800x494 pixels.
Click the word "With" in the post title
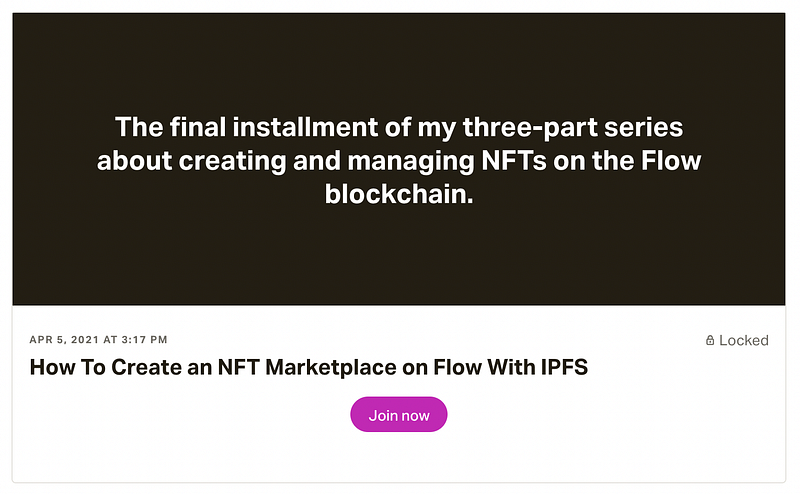point(507,368)
